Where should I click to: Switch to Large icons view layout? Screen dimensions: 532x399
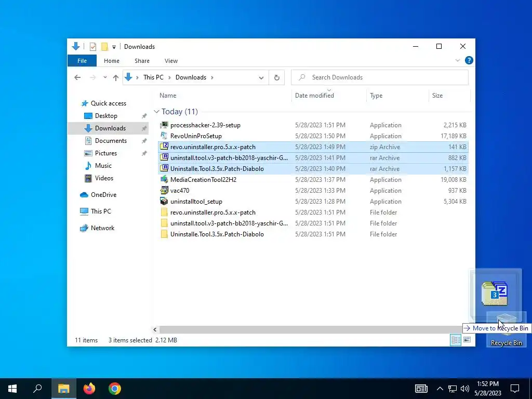(x=467, y=340)
